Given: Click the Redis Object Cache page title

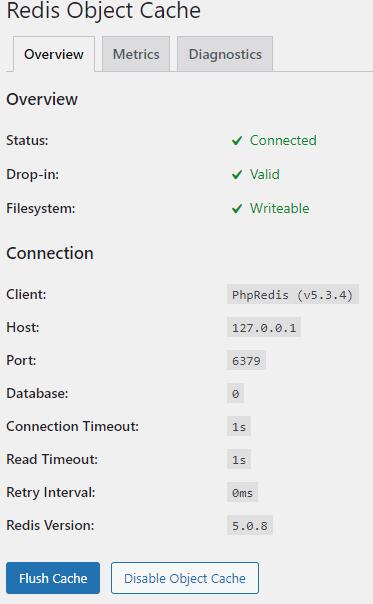Looking at the screenshot, I should pos(104,10).
